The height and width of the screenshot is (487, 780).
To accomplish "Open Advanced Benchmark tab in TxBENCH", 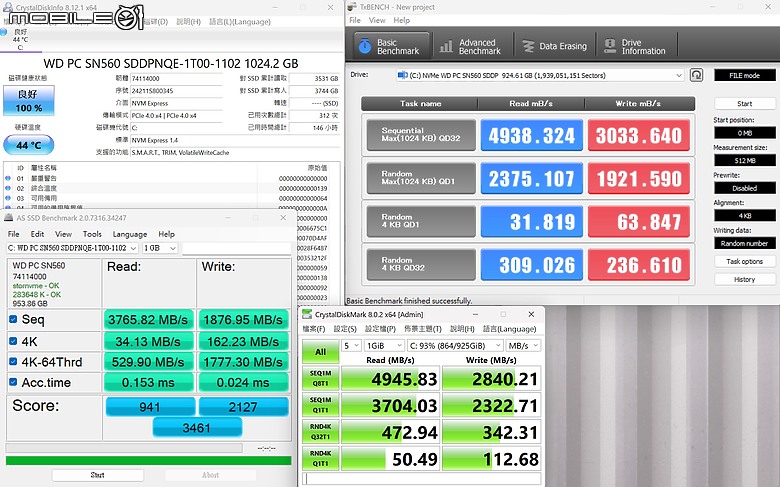I will [x=470, y=46].
